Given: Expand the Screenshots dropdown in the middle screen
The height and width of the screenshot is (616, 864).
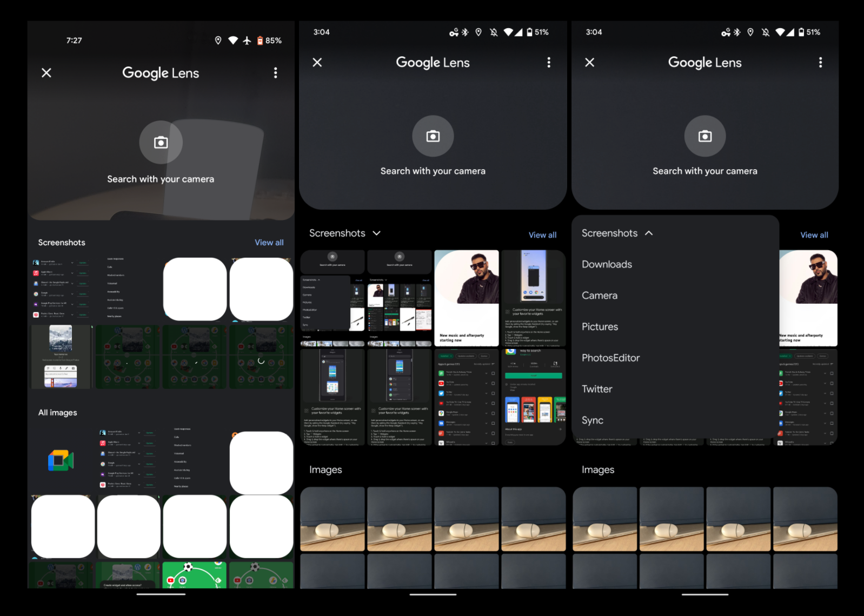Looking at the screenshot, I should (345, 233).
